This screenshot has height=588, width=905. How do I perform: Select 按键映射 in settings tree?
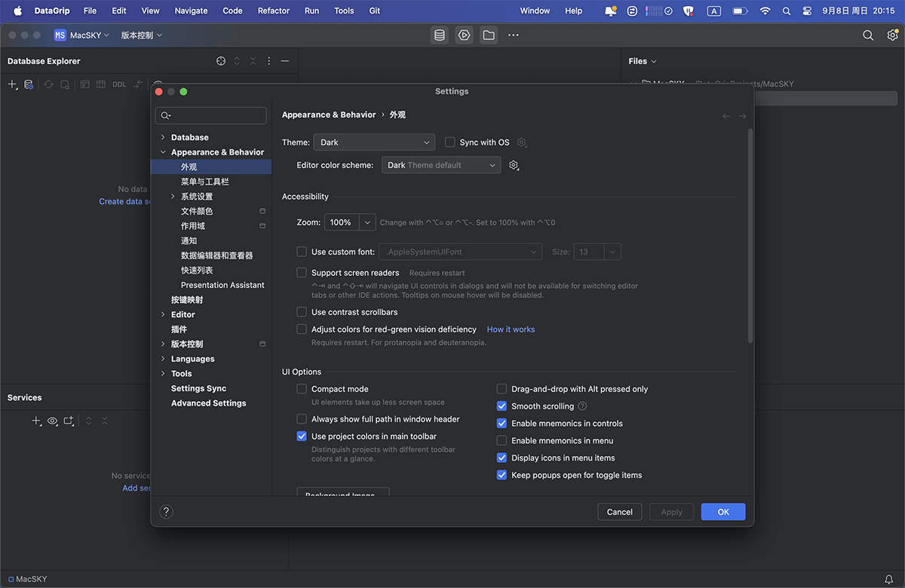[187, 300]
